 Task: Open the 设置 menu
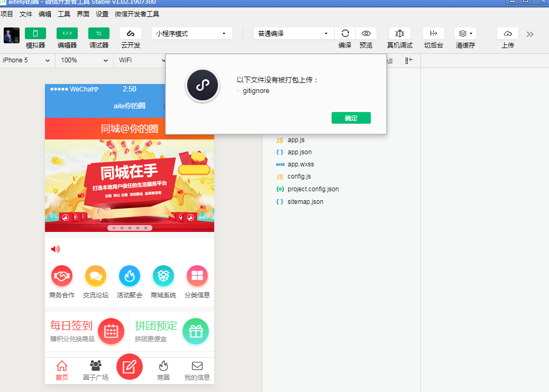click(x=102, y=14)
